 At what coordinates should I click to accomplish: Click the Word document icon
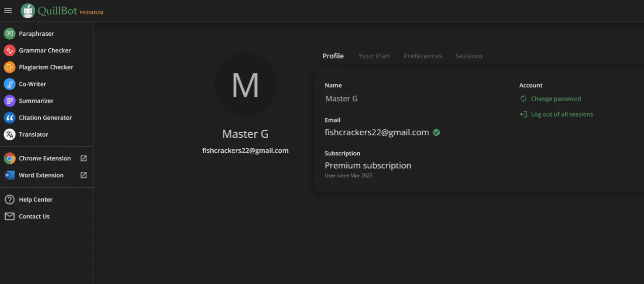pyautogui.click(x=10, y=175)
